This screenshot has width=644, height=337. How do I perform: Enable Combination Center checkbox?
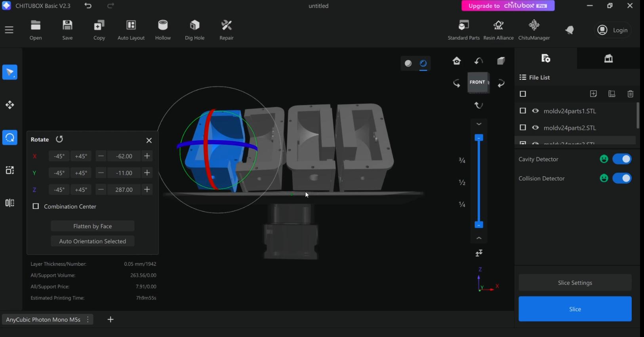point(36,206)
